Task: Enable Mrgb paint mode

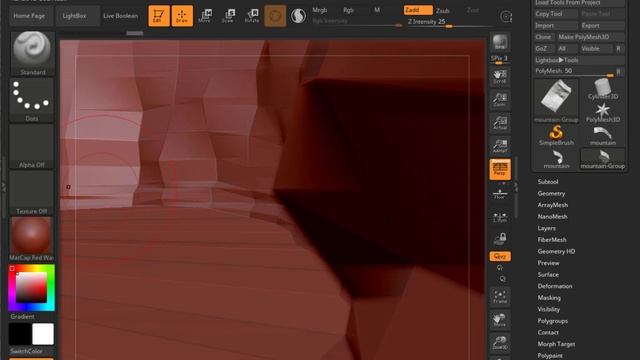Action: (320, 10)
